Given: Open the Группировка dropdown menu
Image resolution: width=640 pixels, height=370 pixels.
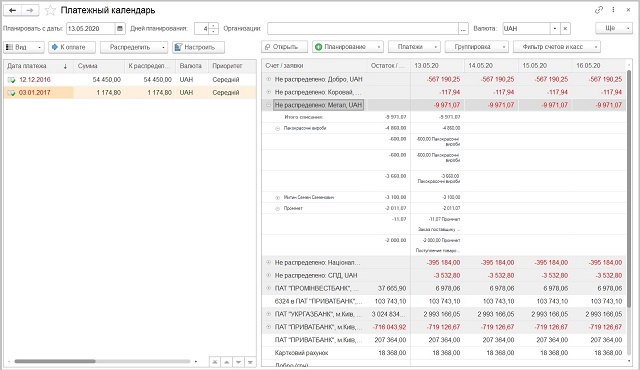Looking at the screenshot, I should (477, 47).
